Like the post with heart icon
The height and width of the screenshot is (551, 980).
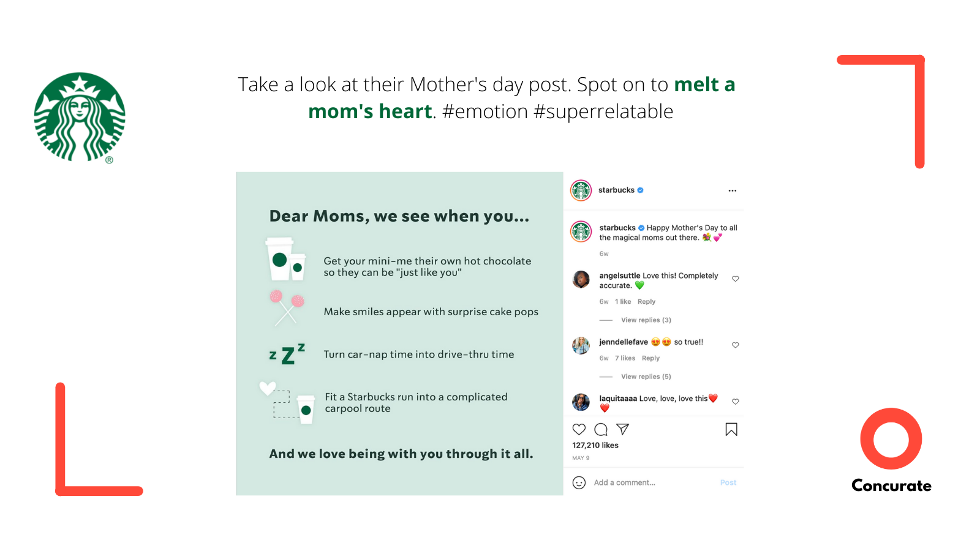(579, 429)
